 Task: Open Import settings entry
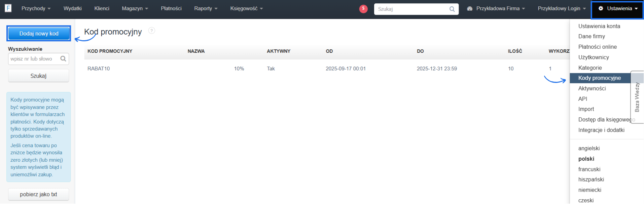pyautogui.click(x=586, y=109)
